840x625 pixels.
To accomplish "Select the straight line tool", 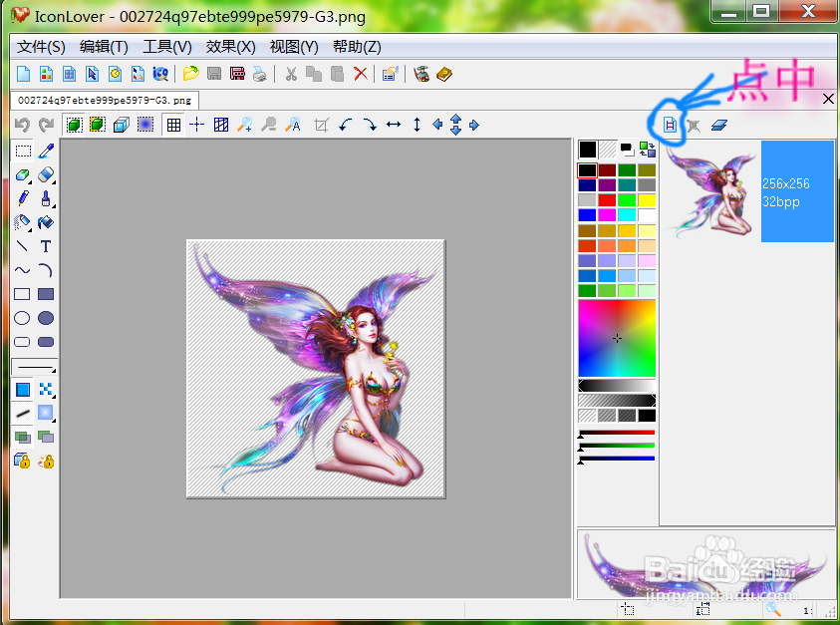I will tap(22, 246).
